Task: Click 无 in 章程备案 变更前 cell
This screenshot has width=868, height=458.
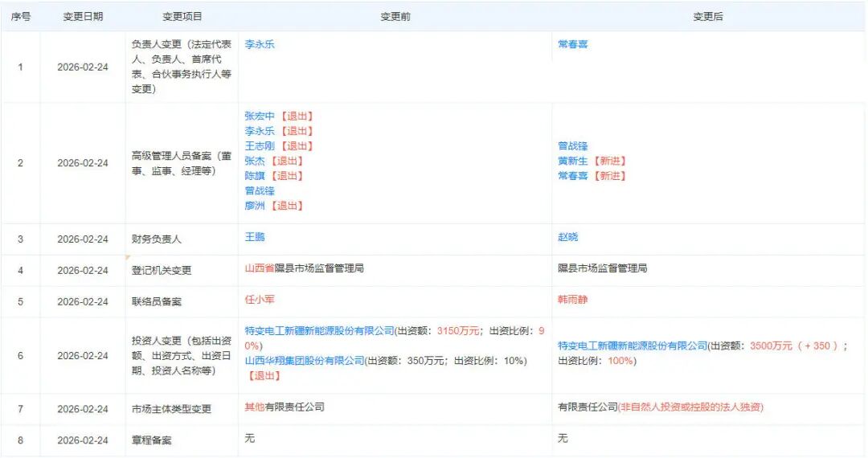Action: coord(250,438)
